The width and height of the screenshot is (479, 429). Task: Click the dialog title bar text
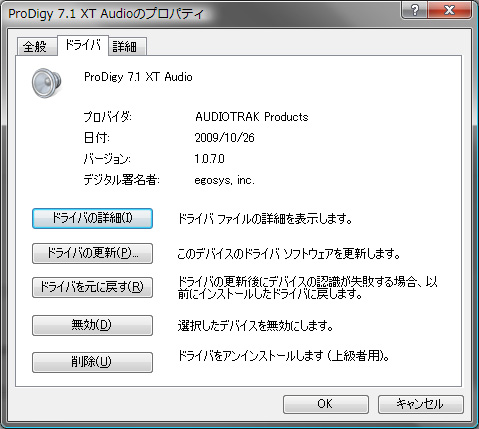click(106, 14)
